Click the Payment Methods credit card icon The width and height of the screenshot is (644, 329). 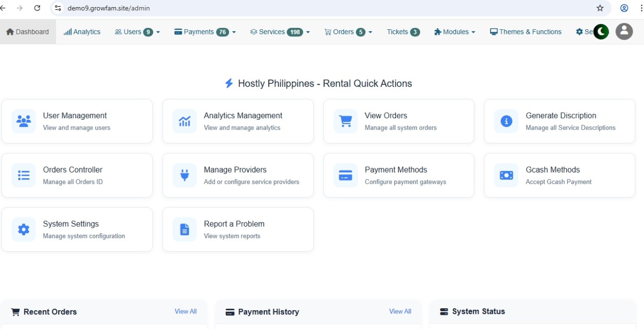[346, 175]
